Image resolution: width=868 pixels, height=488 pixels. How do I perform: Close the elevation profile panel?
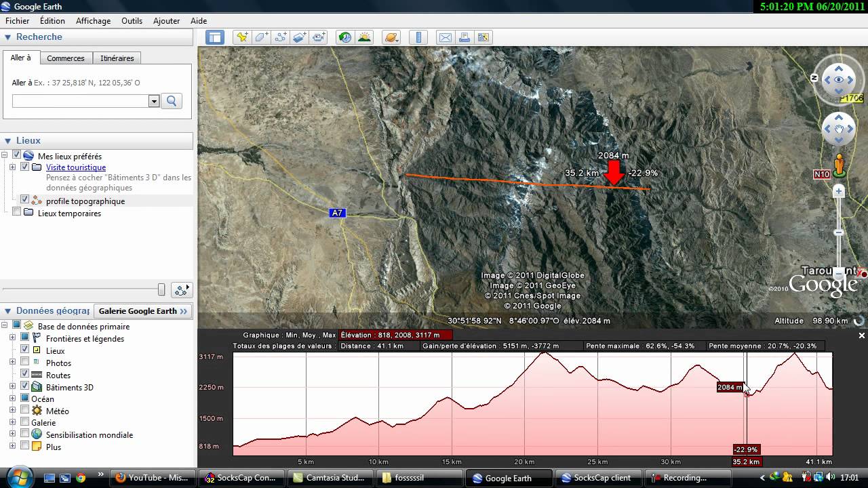coord(862,335)
